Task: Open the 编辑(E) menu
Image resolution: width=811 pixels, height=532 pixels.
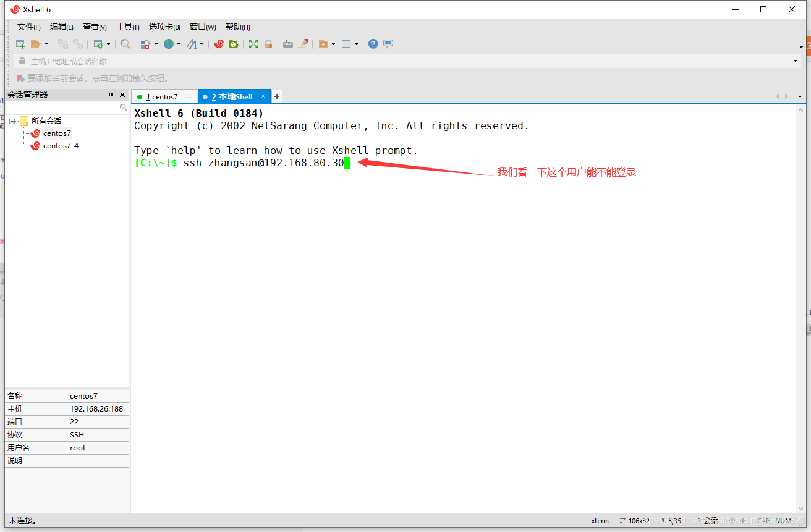Action: point(62,27)
